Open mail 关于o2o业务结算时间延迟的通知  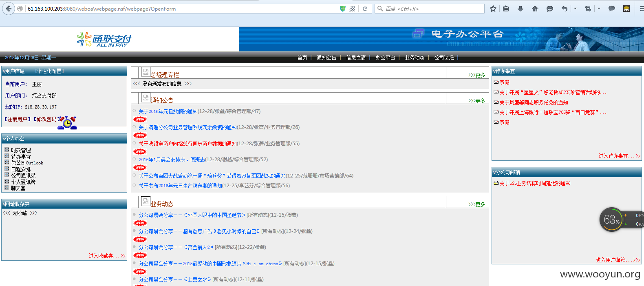(535, 184)
